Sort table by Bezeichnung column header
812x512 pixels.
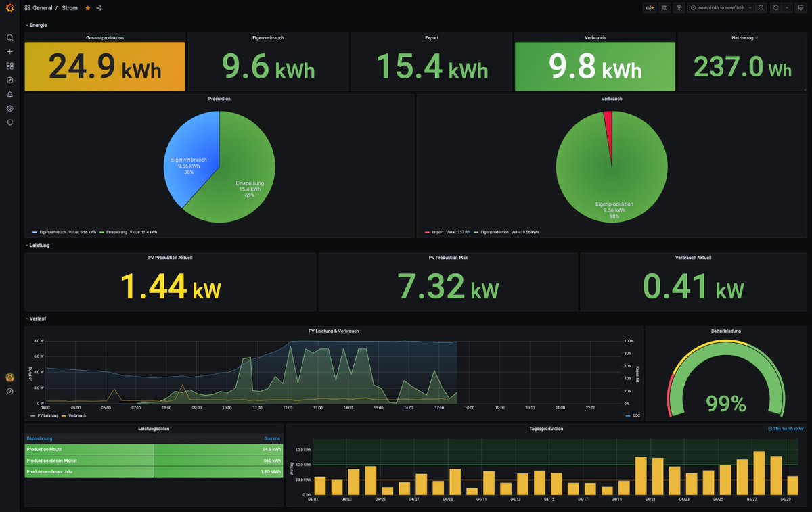click(39, 438)
